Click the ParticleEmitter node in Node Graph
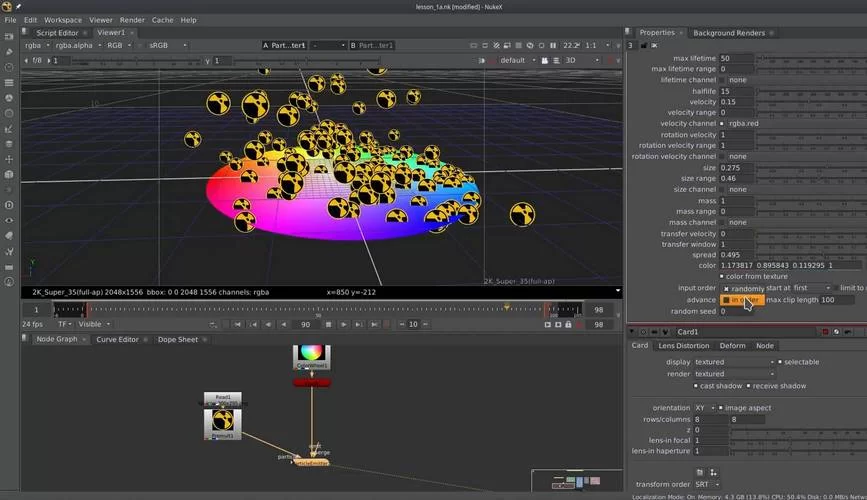Screen dimensions: 867x500 [311, 462]
